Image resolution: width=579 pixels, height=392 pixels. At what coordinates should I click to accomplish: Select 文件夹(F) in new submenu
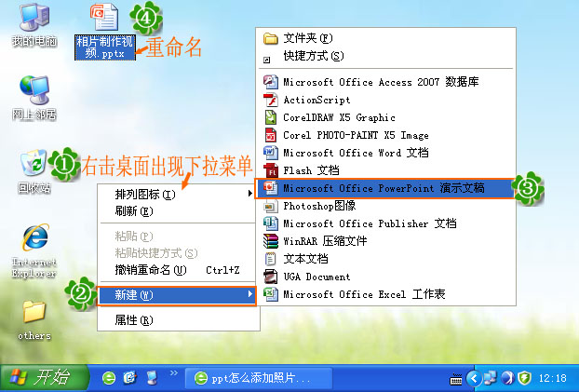(x=385, y=38)
